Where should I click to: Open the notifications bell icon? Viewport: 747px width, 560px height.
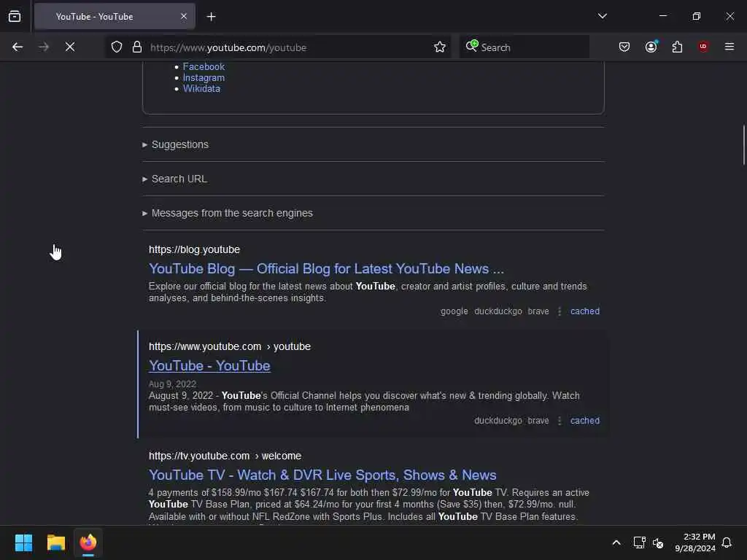click(x=727, y=542)
